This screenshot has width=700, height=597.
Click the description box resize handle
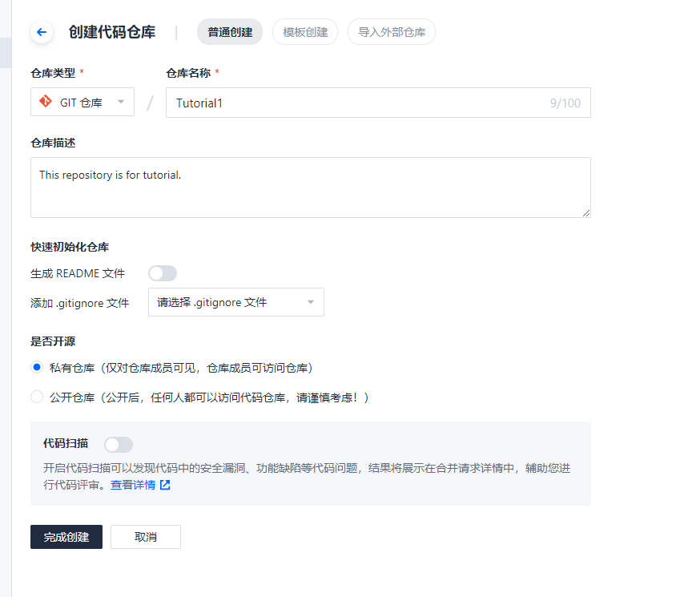point(586,213)
